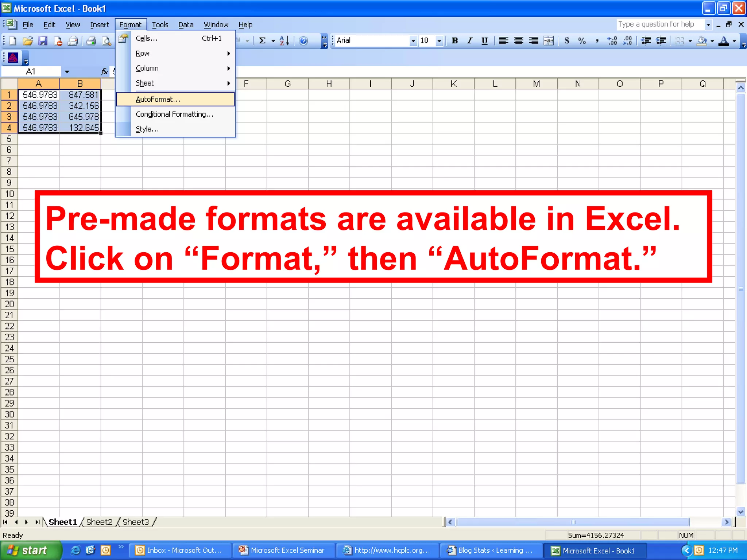747x560 pixels.
Task: Select column header G
Action: coord(287,84)
